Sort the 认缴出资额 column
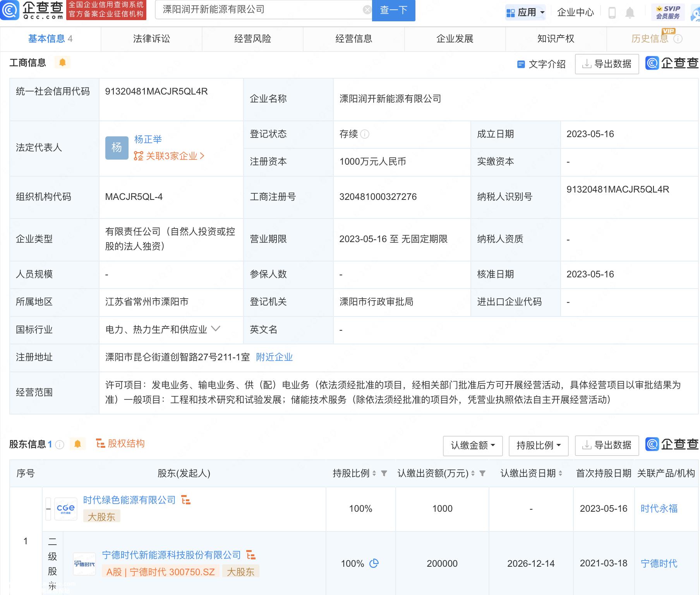This screenshot has height=595, width=700. [473, 473]
